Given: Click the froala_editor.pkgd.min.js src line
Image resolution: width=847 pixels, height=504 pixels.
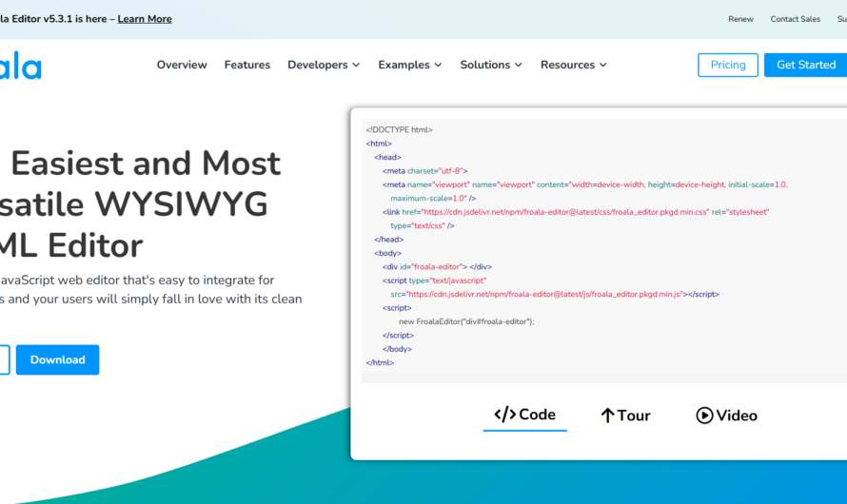Looking at the screenshot, I should (555, 295).
